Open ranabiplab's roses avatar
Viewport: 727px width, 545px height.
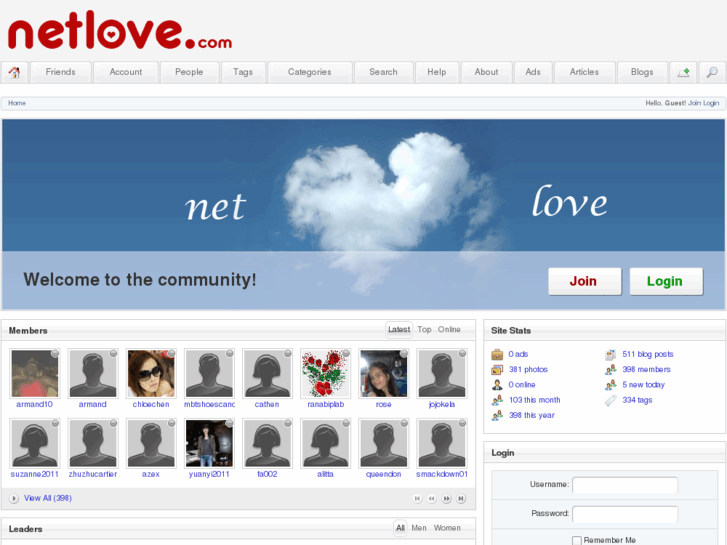tap(325, 373)
